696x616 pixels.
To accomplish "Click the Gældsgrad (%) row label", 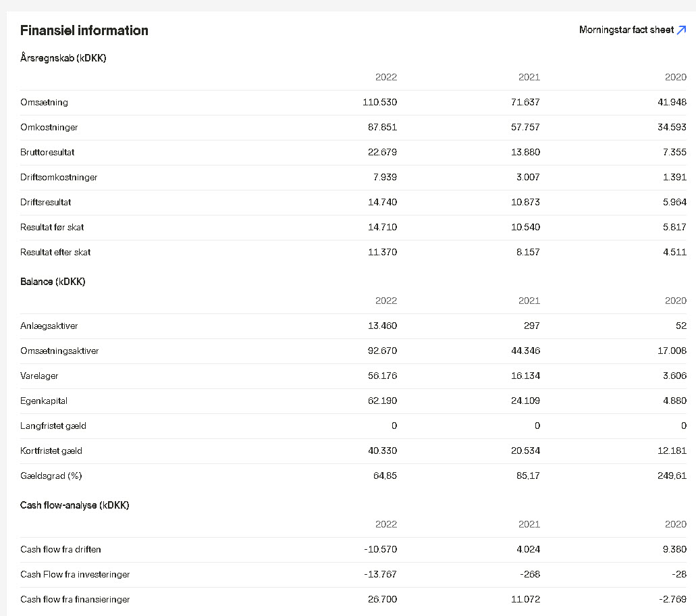I will point(51,476).
